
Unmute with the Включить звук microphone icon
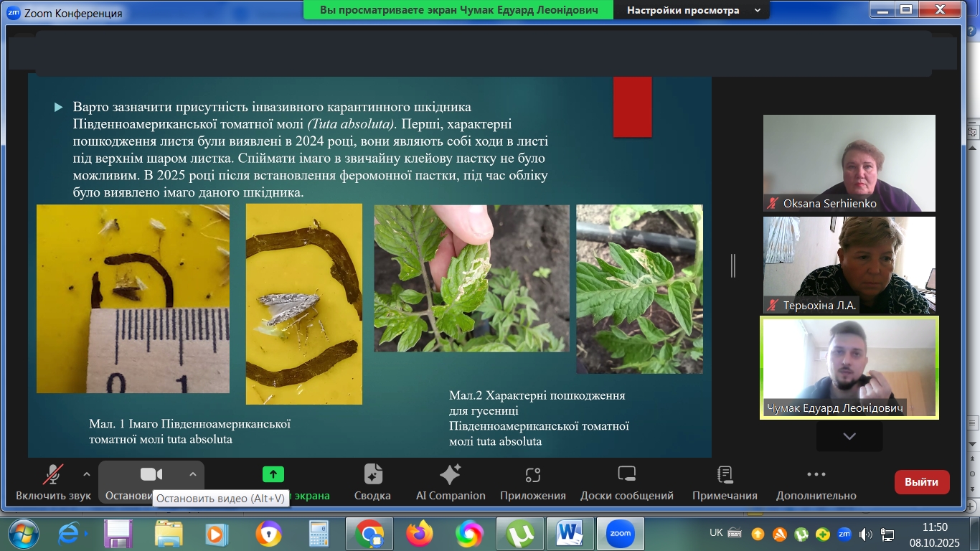tap(53, 475)
